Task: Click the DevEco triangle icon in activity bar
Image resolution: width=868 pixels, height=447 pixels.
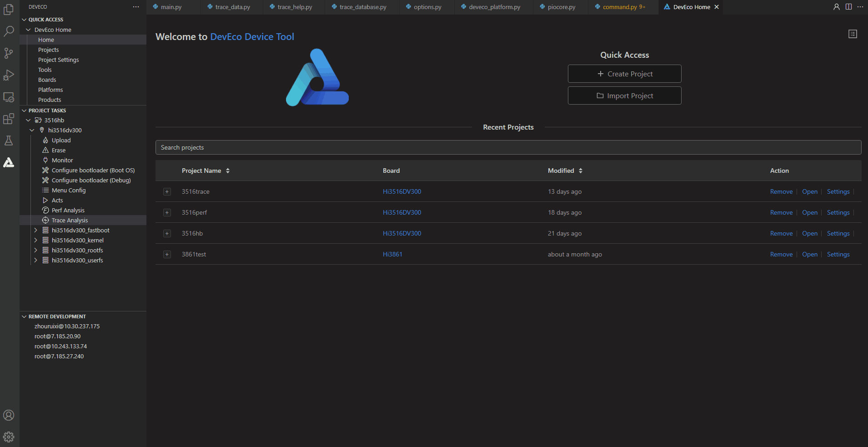Action: (x=9, y=162)
